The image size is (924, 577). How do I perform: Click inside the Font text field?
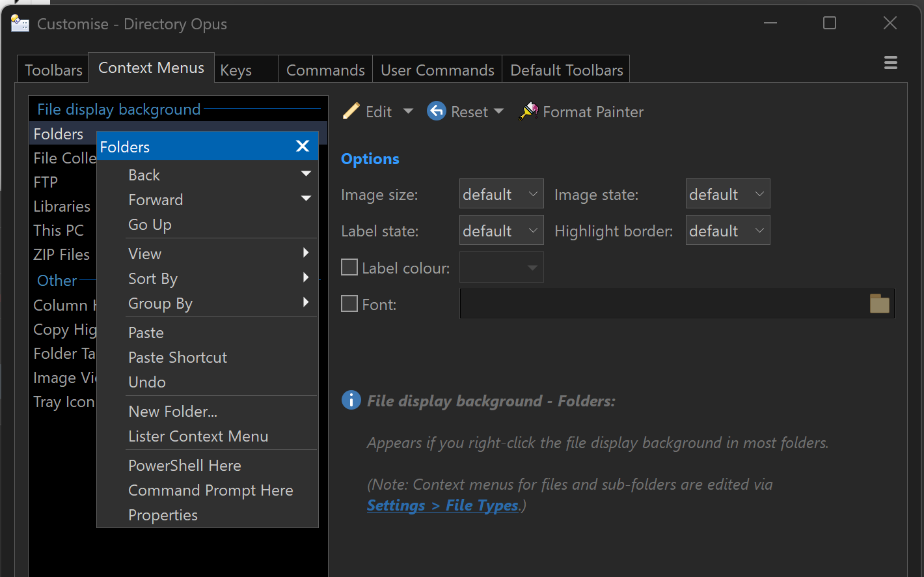tap(662, 304)
